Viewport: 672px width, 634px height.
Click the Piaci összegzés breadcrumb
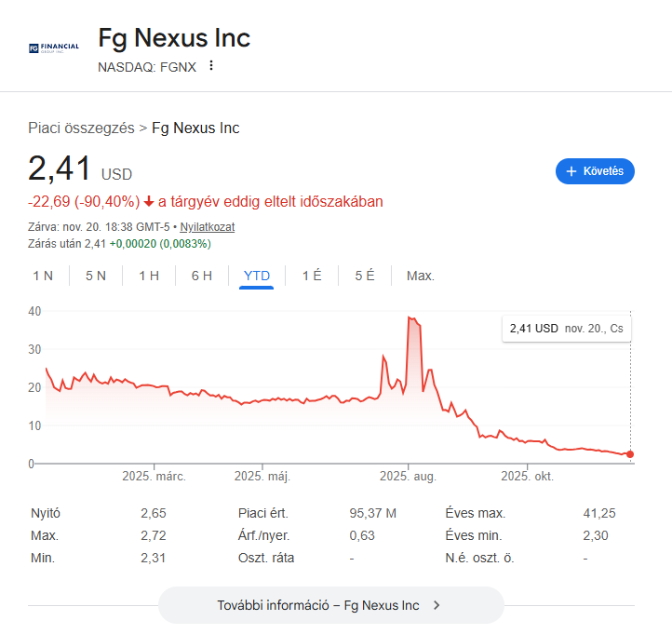click(x=81, y=128)
